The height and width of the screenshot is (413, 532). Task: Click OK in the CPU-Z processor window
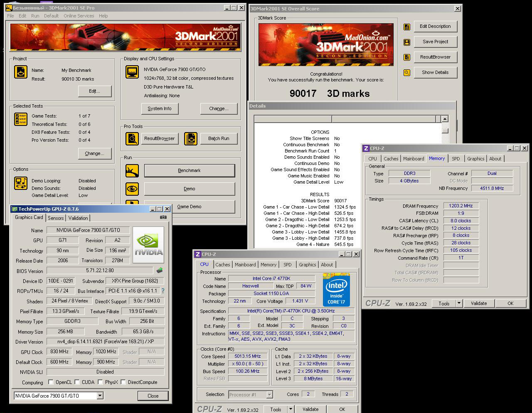[x=342, y=409]
